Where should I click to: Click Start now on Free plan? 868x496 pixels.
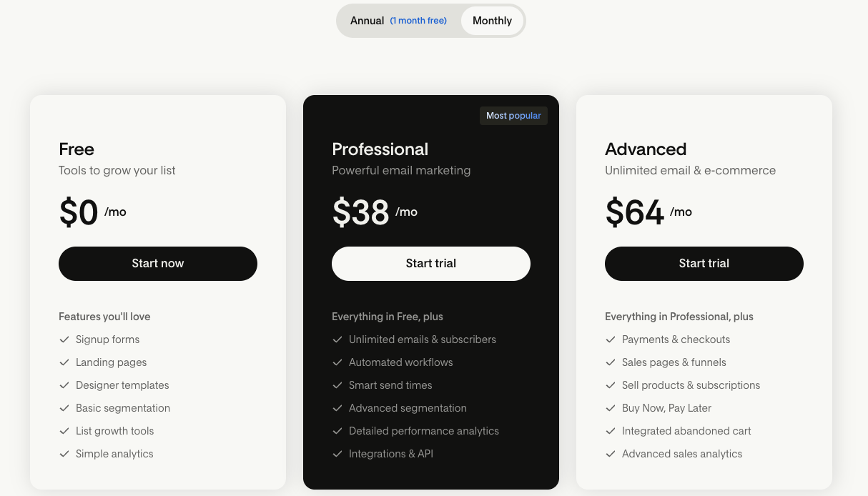tap(158, 264)
